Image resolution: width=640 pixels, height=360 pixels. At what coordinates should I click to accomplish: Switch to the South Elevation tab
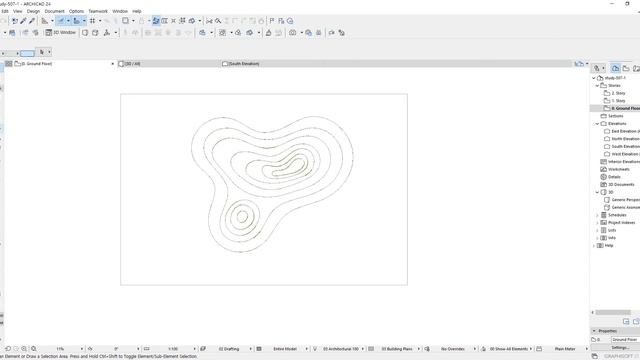(x=273, y=64)
